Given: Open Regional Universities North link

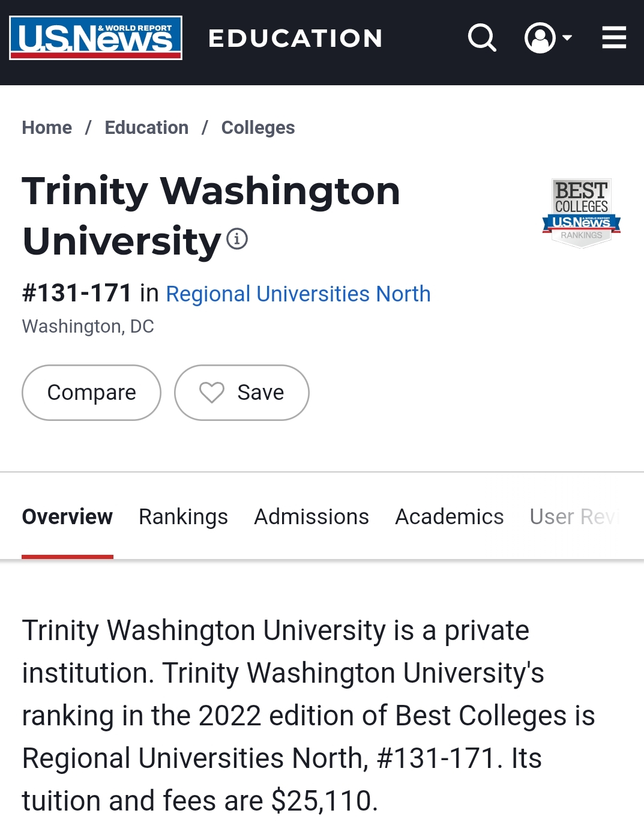Looking at the screenshot, I should coord(298,294).
